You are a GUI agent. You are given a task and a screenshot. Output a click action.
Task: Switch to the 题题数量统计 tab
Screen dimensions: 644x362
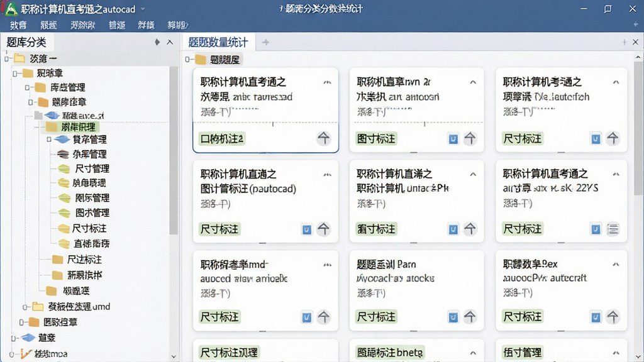[218, 42]
